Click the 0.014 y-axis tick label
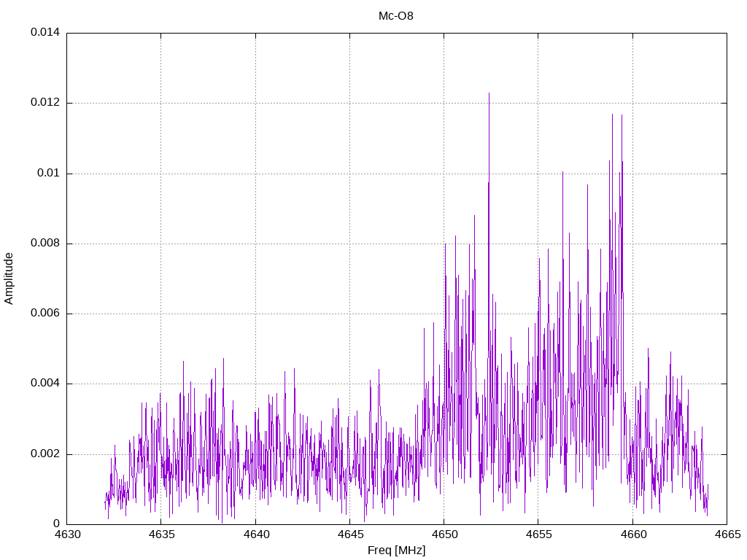 pyautogui.click(x=45, y=32)
